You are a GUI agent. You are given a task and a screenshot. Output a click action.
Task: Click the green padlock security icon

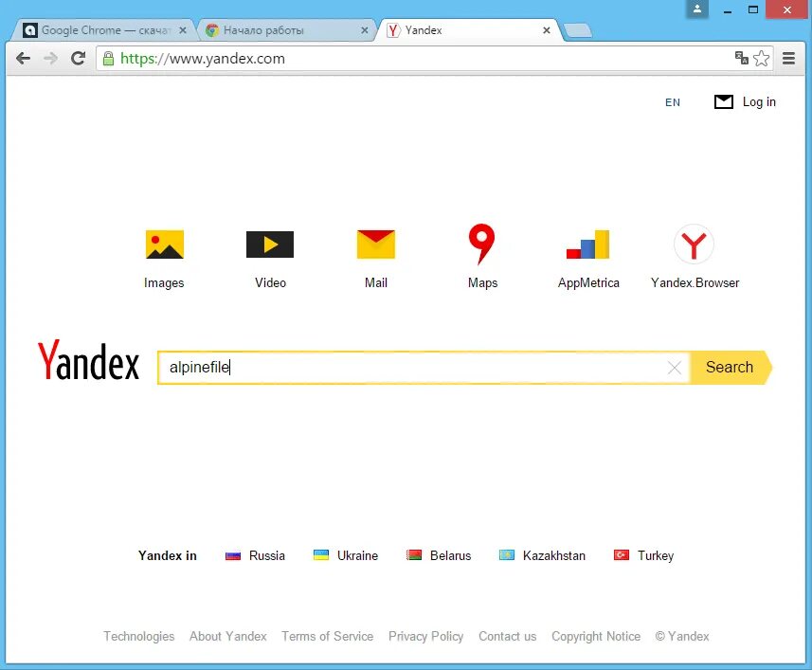108,59
